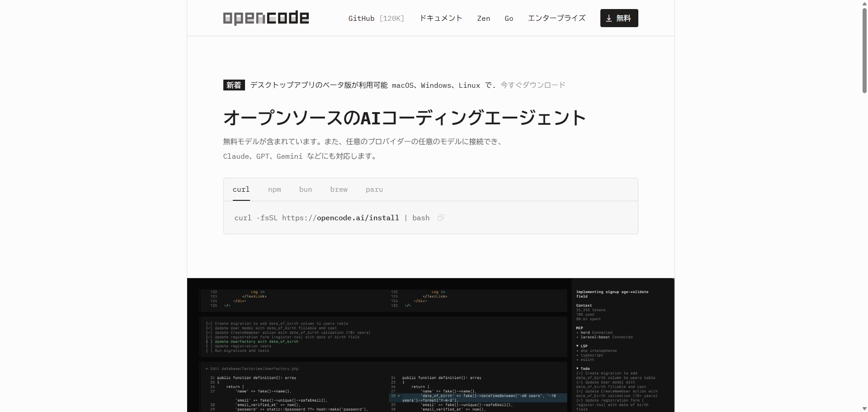Click the opencode logo
This screenshot has height=412, width=868.
266,18
